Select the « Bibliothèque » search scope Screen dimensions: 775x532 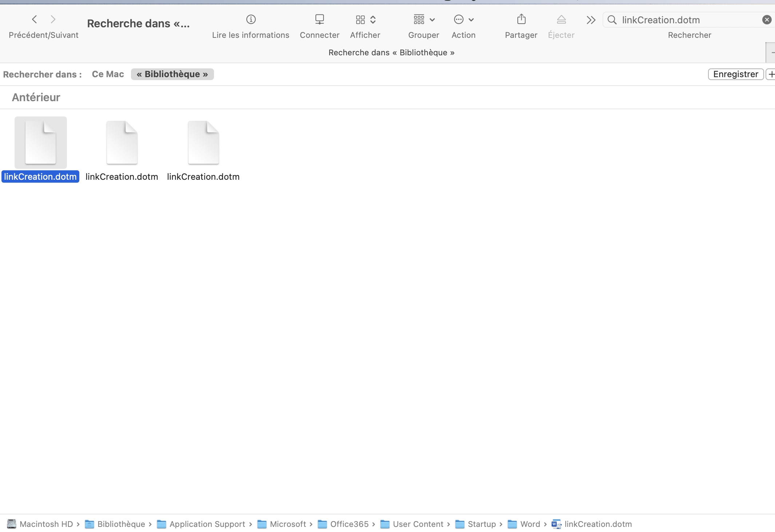click(172, 74)
